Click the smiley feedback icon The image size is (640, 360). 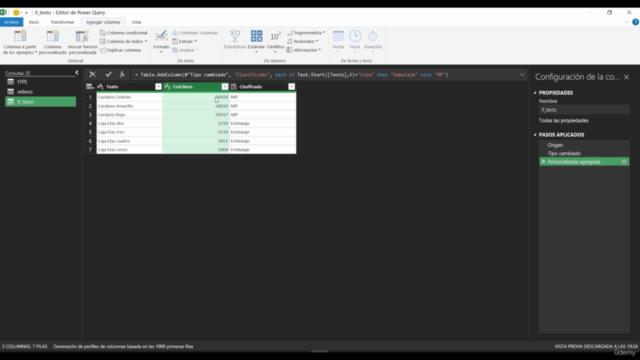pos(16,13)
